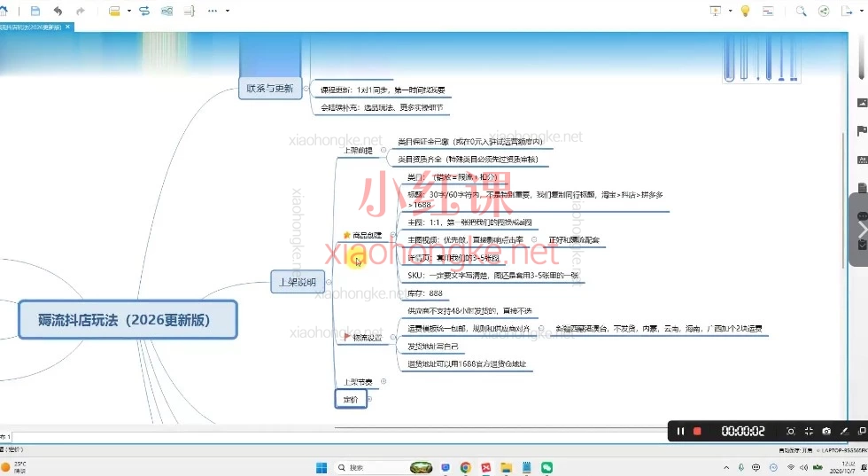This screenshot has height=476, width=868.
Task: Select the 定价 topic
Action: pyautogui.click(x=351, y=399)
